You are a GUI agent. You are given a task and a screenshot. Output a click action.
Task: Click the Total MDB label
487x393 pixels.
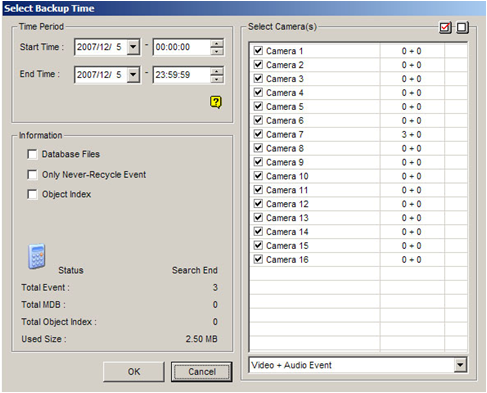click(x=43, y=305)
